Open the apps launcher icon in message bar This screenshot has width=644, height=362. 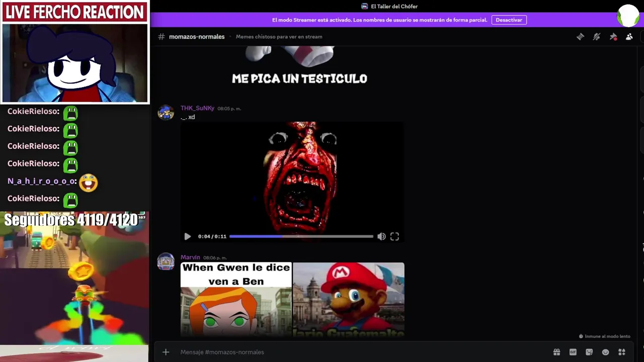(622, 352)
